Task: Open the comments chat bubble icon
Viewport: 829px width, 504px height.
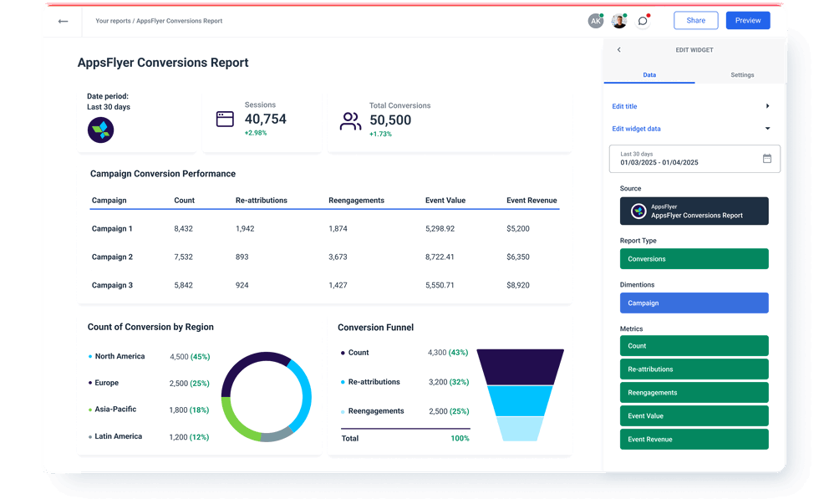Action: coord(643,20)
